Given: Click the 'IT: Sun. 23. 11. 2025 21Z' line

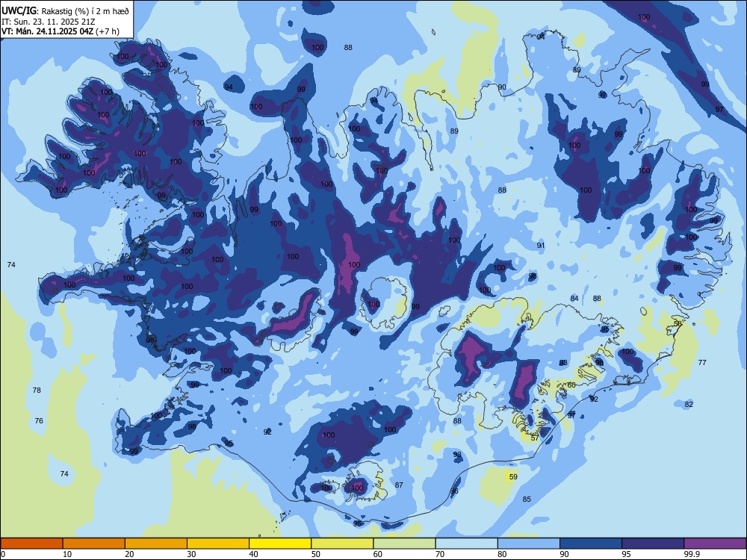Looking at the screenshot, I should point(48,22).
